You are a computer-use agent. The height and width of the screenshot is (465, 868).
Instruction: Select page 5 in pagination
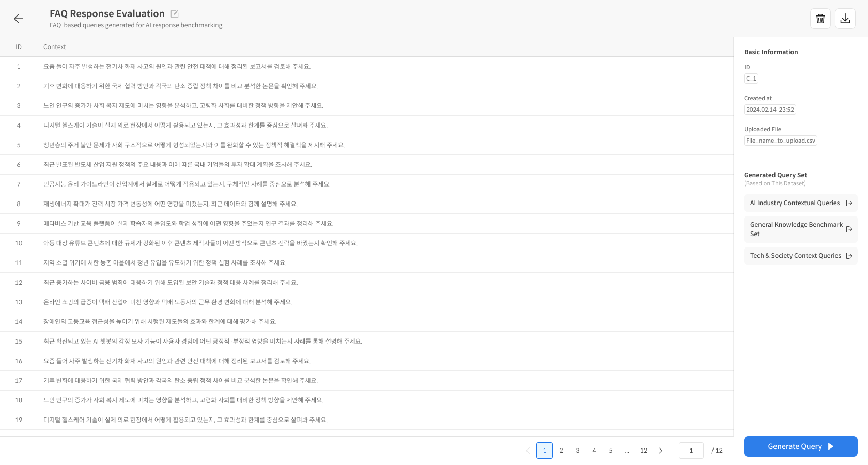click(x=611, y=451)
